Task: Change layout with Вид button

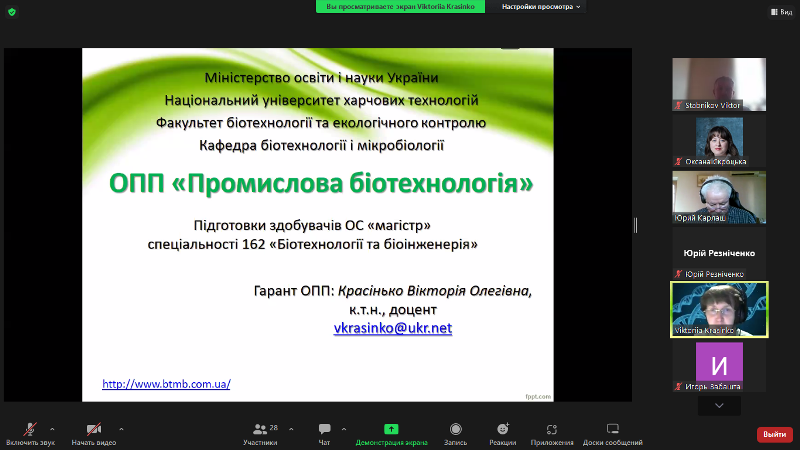Action: tap(782, 12)
